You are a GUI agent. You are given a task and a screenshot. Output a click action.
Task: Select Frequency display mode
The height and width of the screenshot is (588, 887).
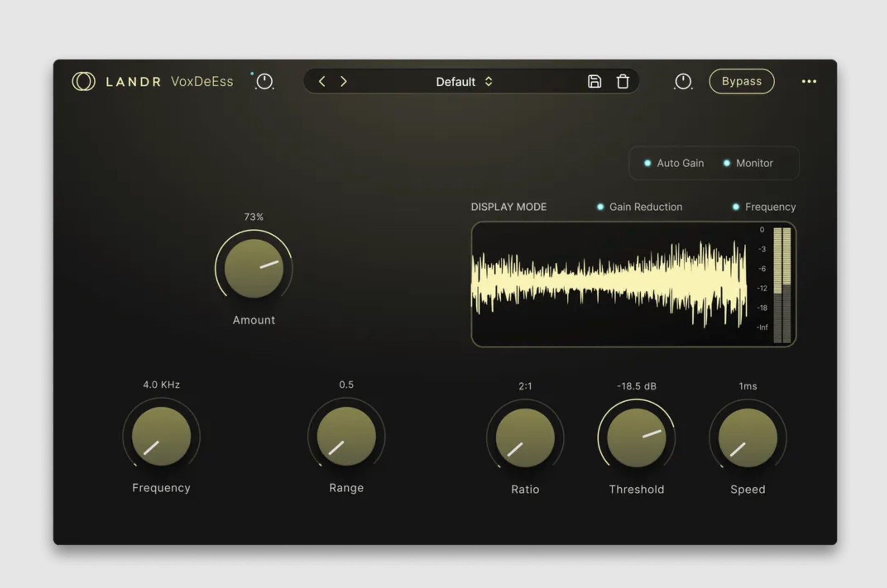765,207
